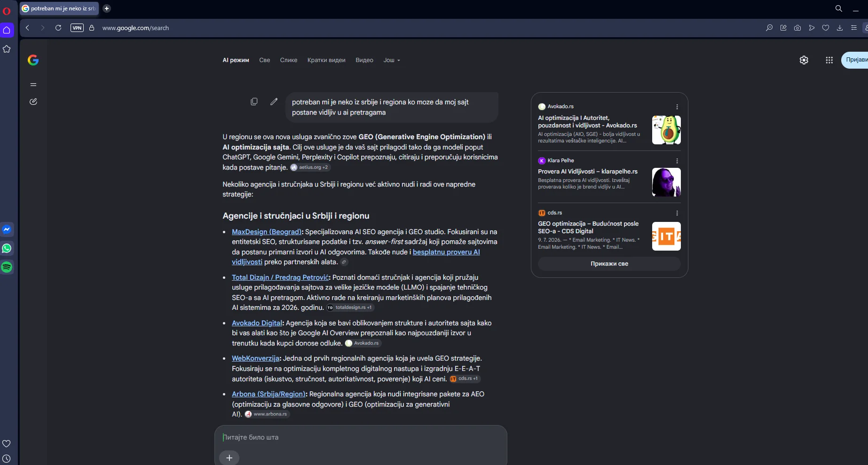The height and width of the screenshot is (465, 868).
Task: Reload the Google search page
Action: [x=58, y=28]
